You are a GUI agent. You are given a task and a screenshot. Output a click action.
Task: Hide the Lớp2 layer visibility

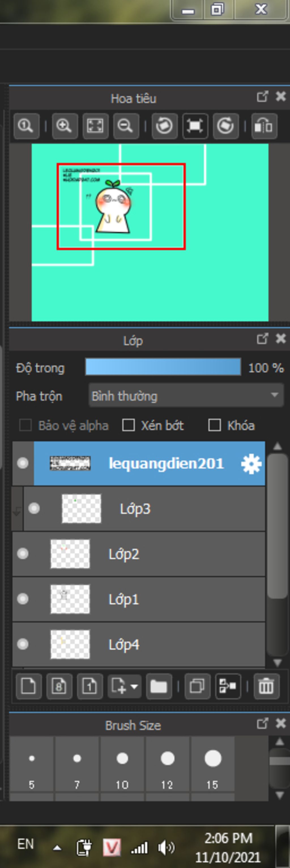coord(23,554)
